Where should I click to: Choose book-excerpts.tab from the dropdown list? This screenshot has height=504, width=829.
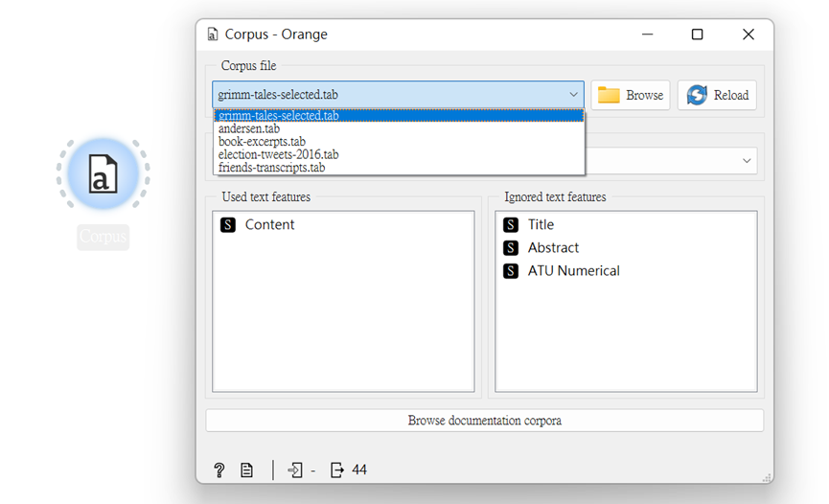tap(400, 142)
